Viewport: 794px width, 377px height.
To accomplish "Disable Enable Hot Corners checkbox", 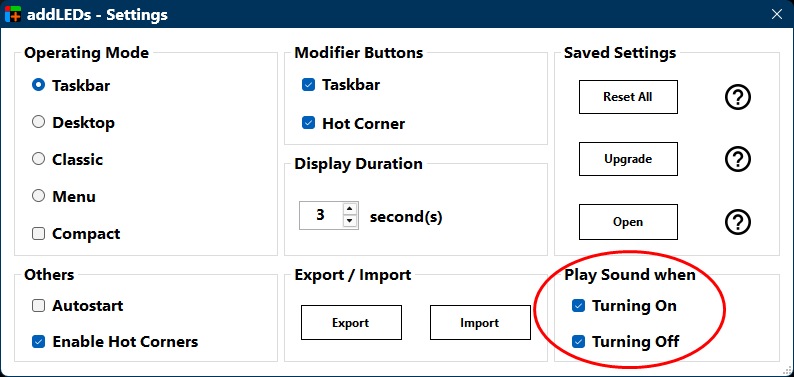I will tap(38, 342).
